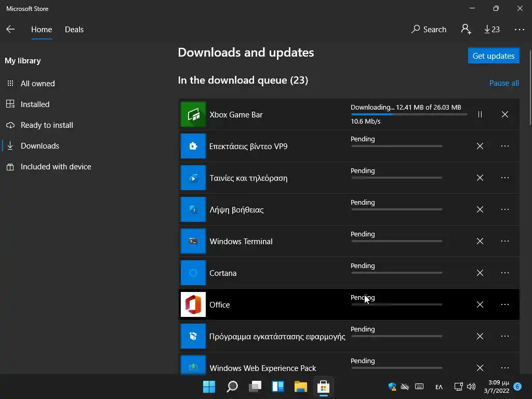The height and width of the screenshot is (399, 532).
Task: Click the Ταινίες και τηλεόραση app icon
Action: 193,178
